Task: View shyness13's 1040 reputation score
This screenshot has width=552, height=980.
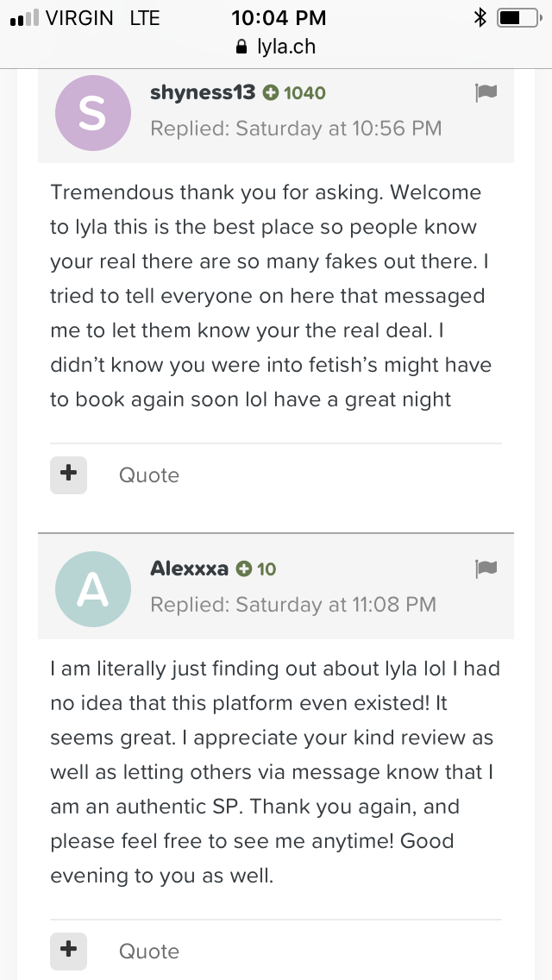Action: 294,93
